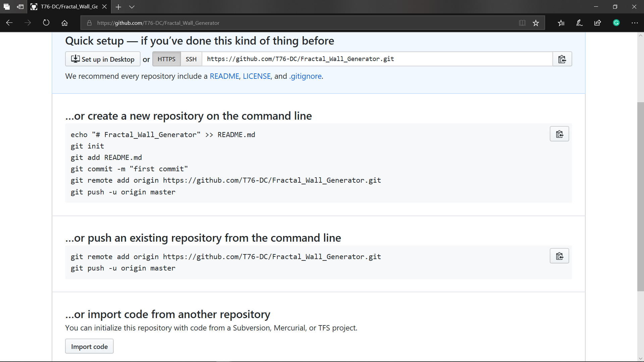Copy the quick setup repository URL to clipboard
Screen dimensions: 644x362
562,59
